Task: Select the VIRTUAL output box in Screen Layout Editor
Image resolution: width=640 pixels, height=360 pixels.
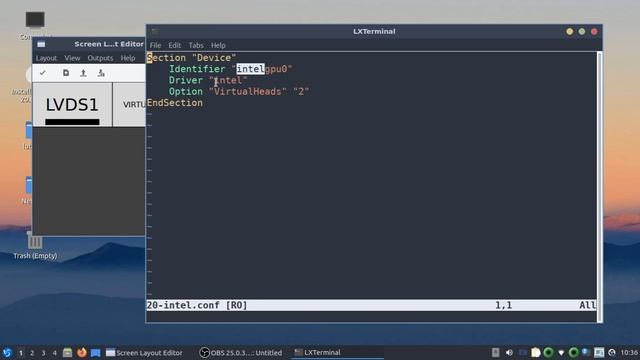Action: (x=129, y=105)
